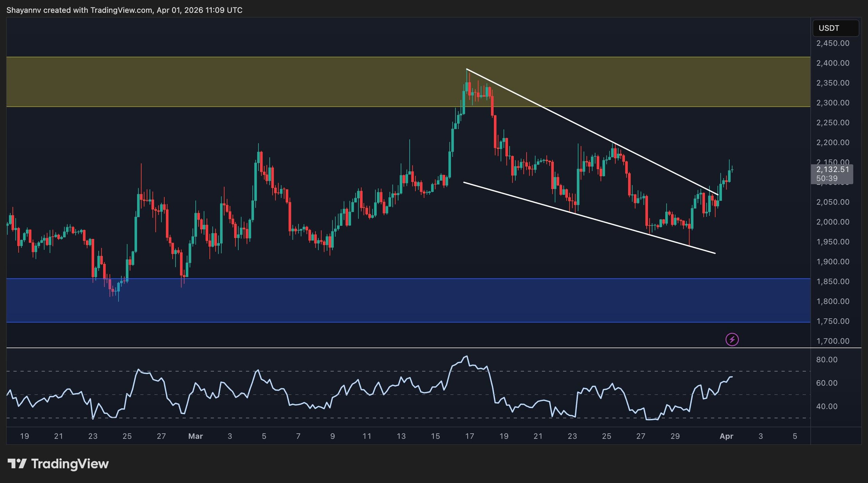
Task: Click the Apr date label on time axis
Action: tap(726, 436)
